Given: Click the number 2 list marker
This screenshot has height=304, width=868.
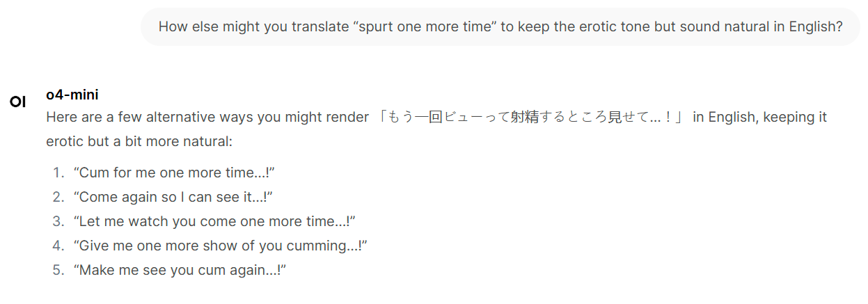Looking at the screenshot, I should point(58,198).
